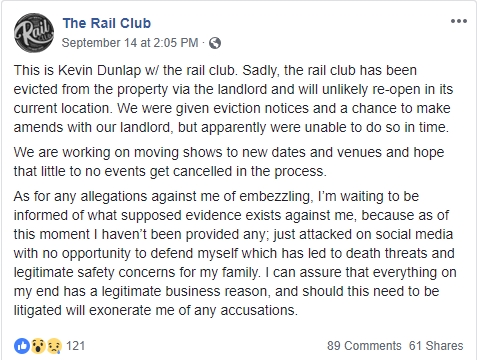
Task: Click the name Kevin Dunlap in post text
Action: [100, 71]
